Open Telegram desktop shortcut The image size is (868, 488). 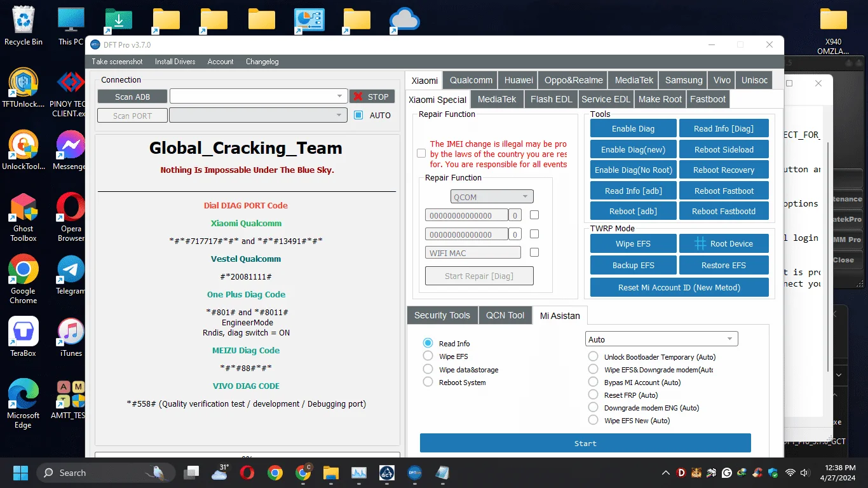pyautogui.click(x=71, y=274)
